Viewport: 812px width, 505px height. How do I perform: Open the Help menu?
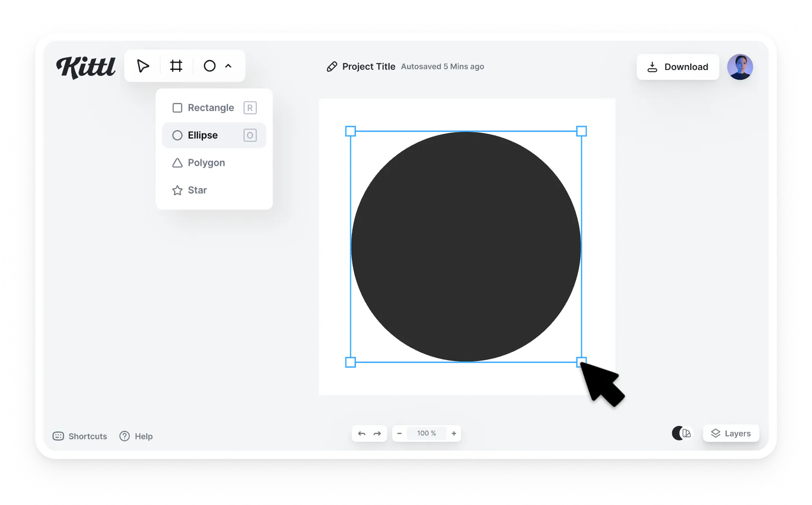tap(136, 436)
